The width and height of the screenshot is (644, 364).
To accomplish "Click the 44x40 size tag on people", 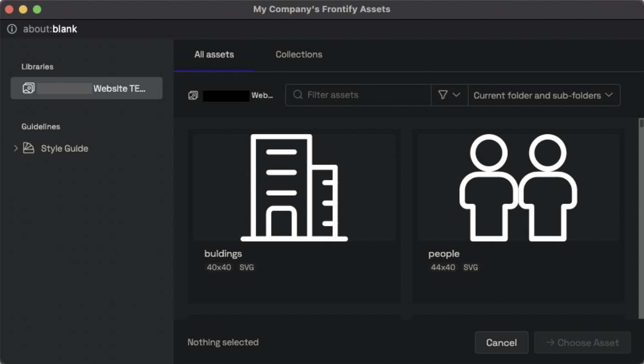I will point(443,267).
